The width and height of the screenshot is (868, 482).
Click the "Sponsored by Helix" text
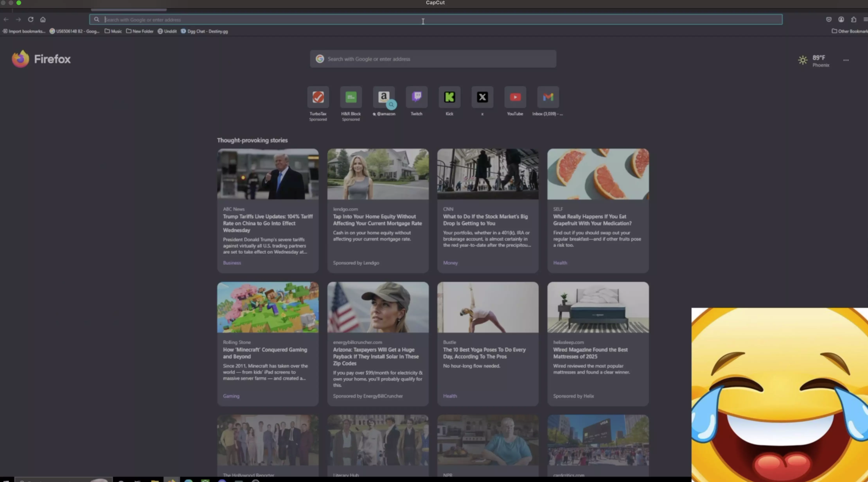[x=573, y=396]
